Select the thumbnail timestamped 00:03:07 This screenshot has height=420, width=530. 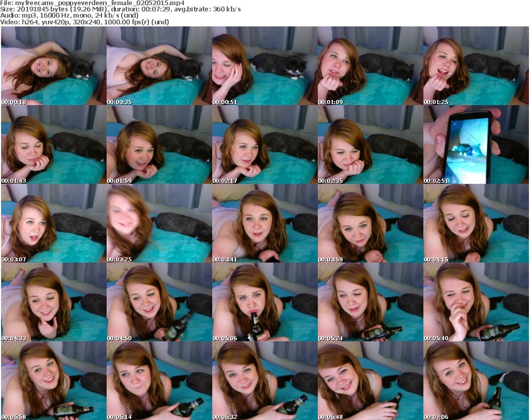(54, 223)
